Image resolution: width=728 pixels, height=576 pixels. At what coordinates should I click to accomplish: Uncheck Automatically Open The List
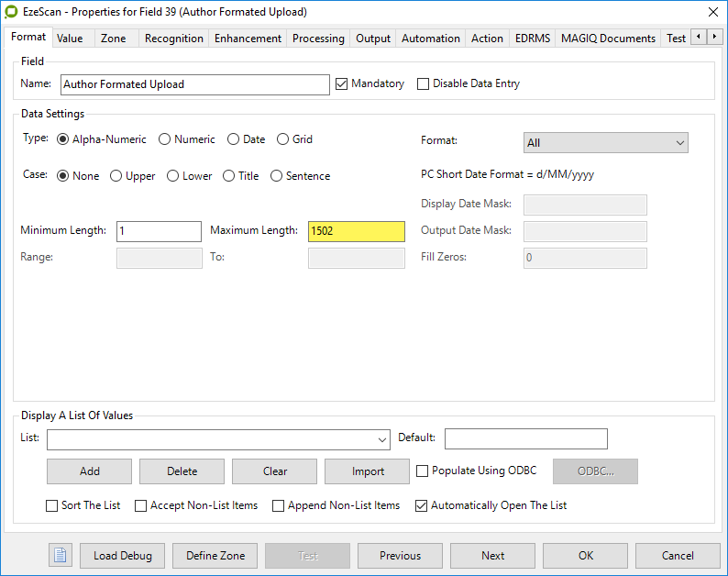(422, 505)
